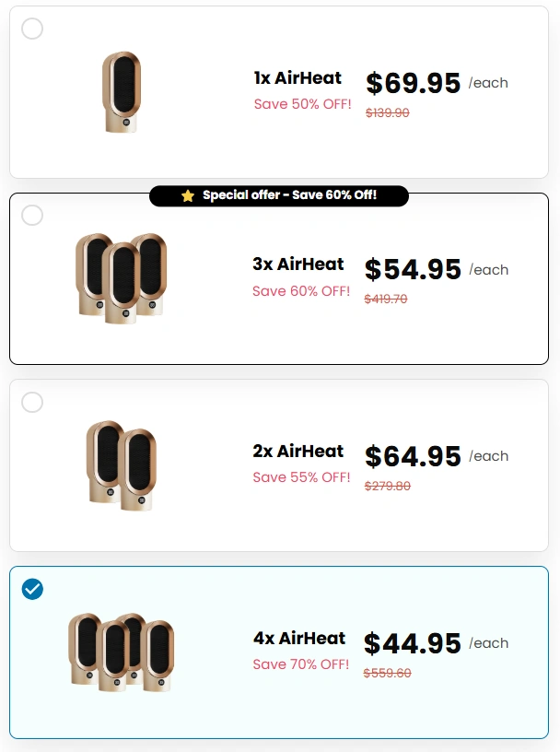560x752 pixels.
Task: Click the star icon on the special offer banner
Action: (x=188, y=195)
